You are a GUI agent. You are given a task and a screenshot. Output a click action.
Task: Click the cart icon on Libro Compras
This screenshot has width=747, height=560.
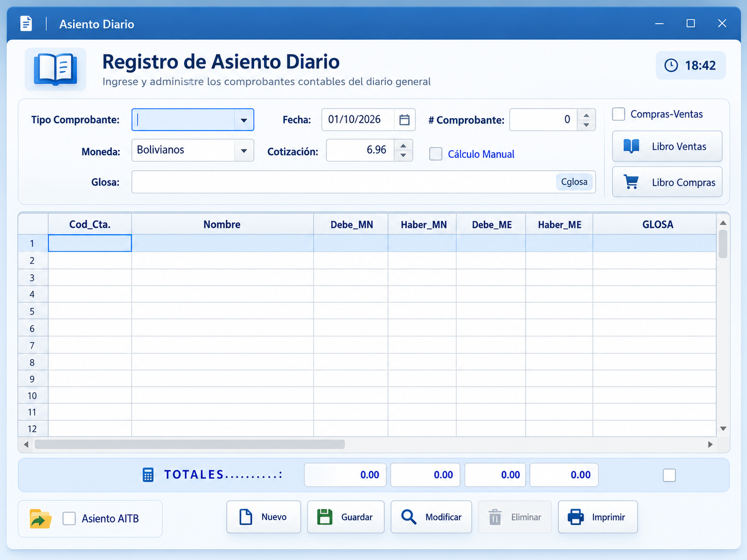631,182
